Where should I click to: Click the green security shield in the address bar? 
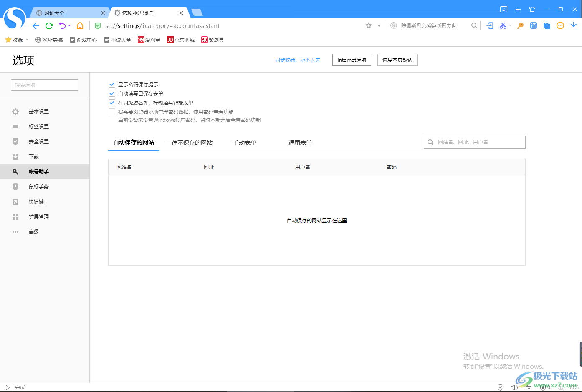click(x=98, y=26)
